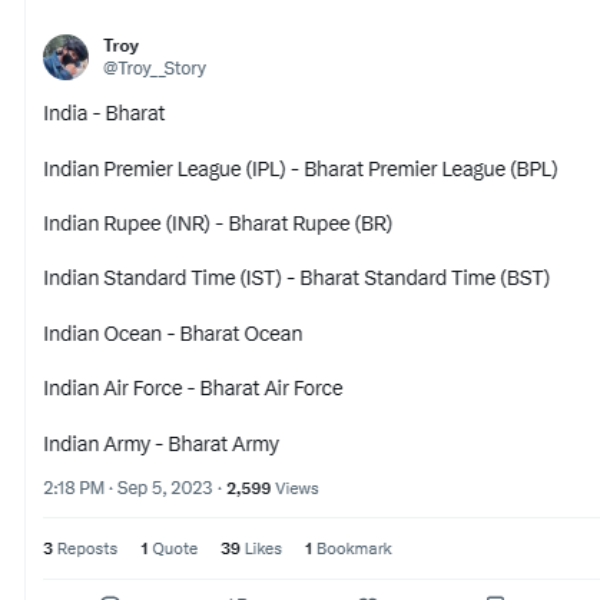The width and height of the screenshot is (600, 600).
Task: Click the 'Indian Ocean - Bharat Ocean' line
Action: [x=172, y=334]
